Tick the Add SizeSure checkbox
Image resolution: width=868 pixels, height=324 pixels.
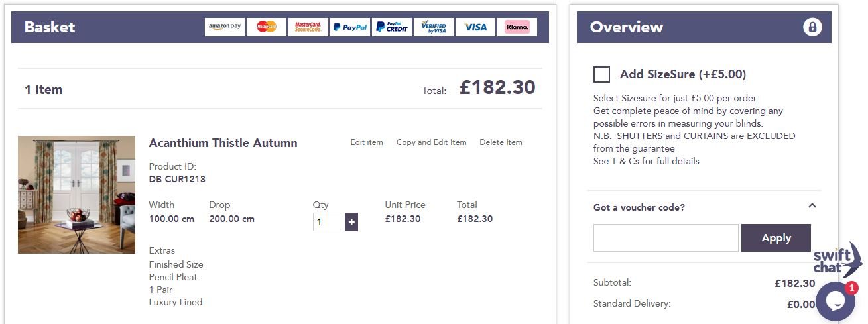tap(602, 74)
